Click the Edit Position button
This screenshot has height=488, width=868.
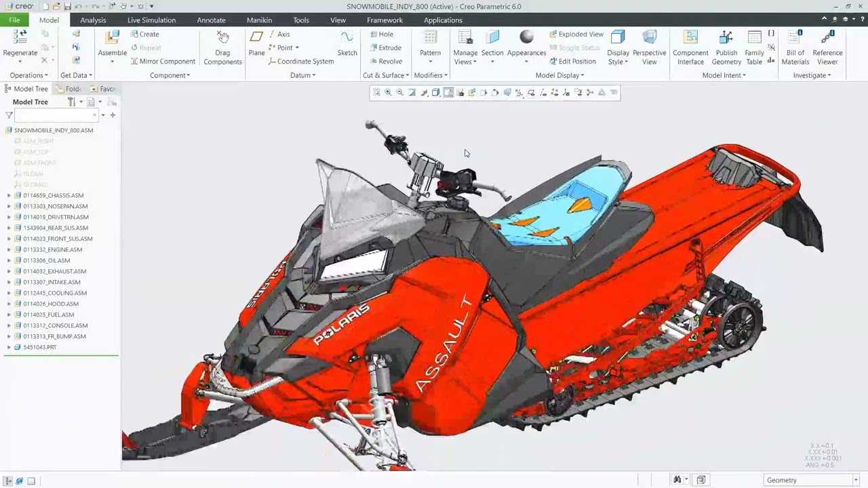click(572, 61)
